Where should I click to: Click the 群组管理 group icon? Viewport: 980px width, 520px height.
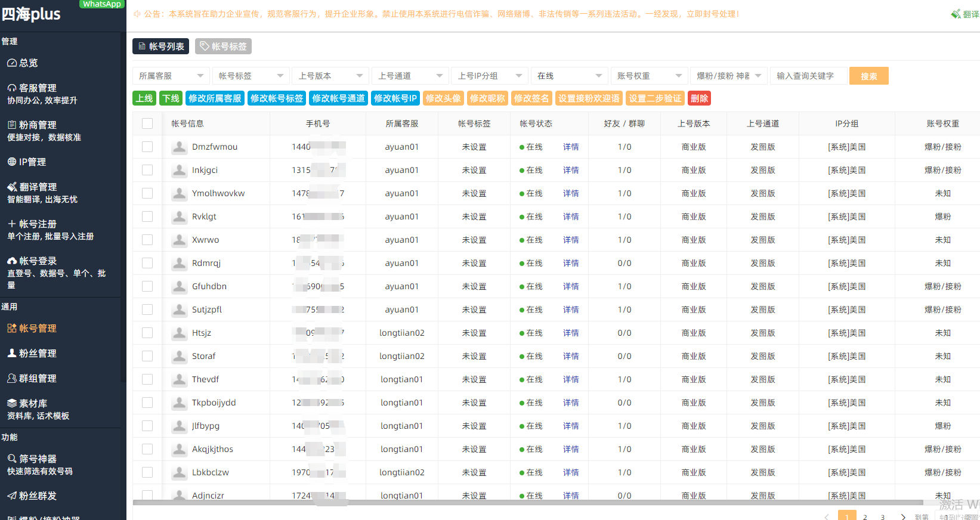click(11, 378)
